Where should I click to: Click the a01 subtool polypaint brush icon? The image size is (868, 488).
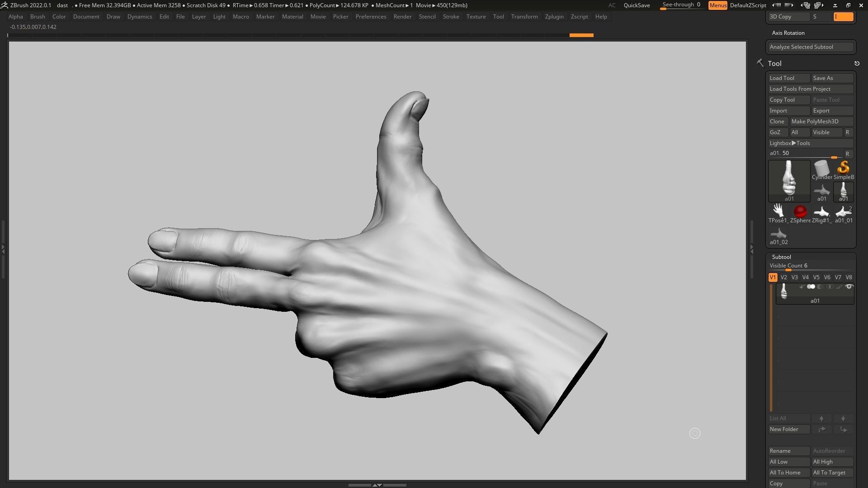pyautogui.click(x=839, y=287)
